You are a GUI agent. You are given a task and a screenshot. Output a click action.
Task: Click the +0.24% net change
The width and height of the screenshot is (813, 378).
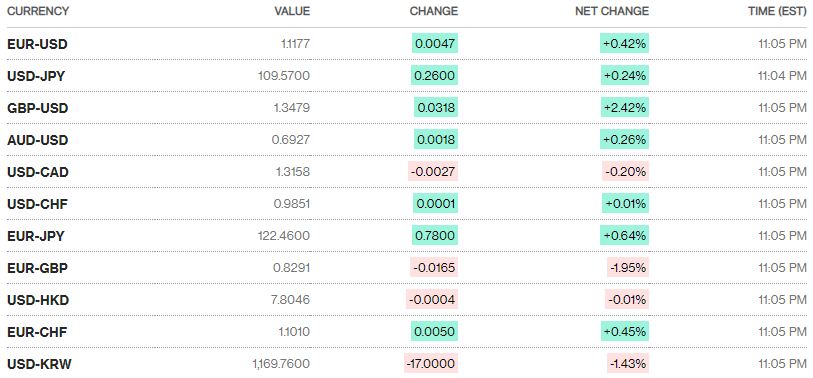click(625, 76)
